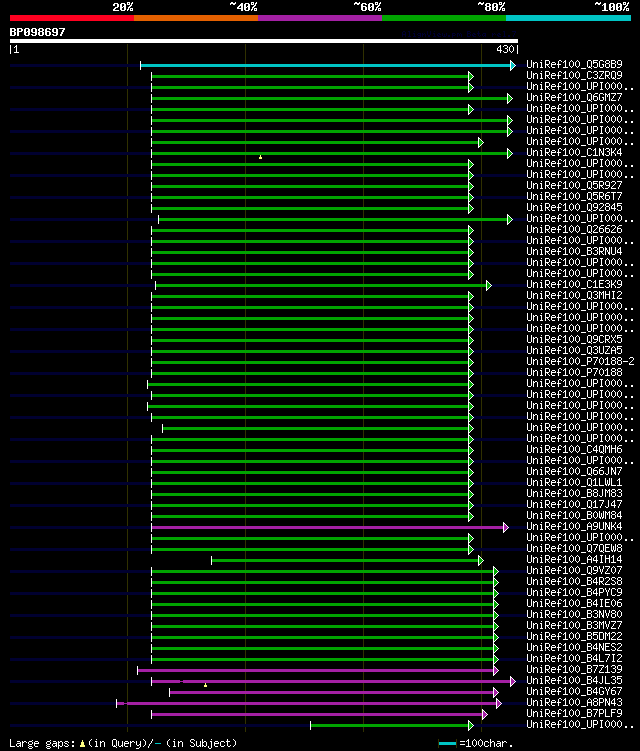Click the UniRef100_B4L7I2 label
640x751 pixels.
574,659
